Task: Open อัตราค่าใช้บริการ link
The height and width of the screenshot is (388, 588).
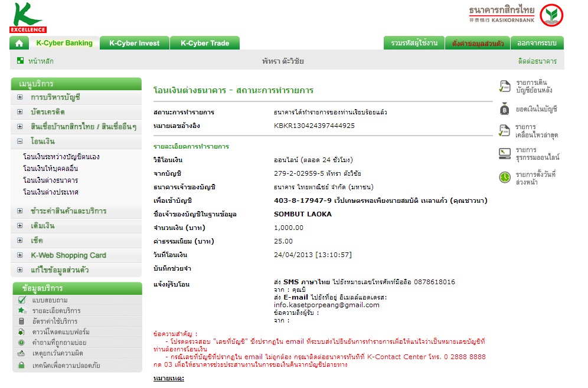Action: coord(55,321)
